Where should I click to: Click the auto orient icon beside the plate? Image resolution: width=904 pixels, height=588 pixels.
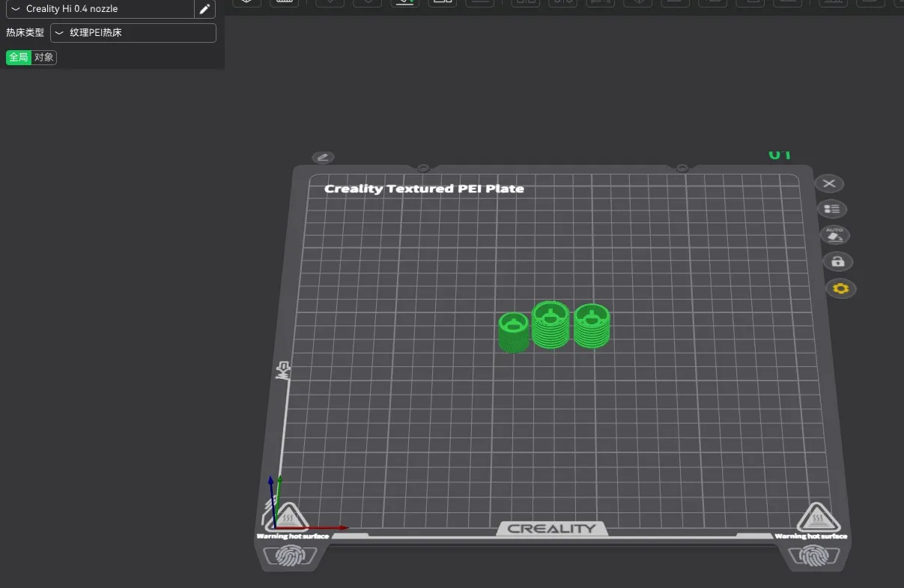835,235
